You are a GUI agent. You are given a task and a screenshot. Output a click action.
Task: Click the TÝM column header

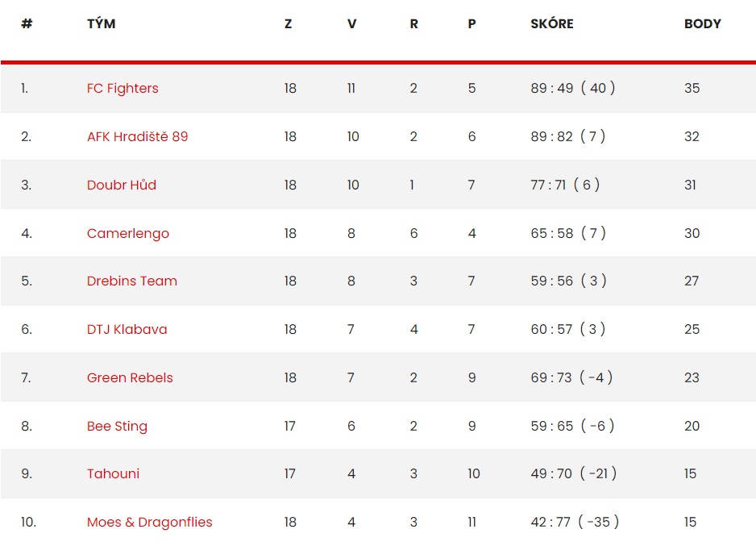click(102, 23)
